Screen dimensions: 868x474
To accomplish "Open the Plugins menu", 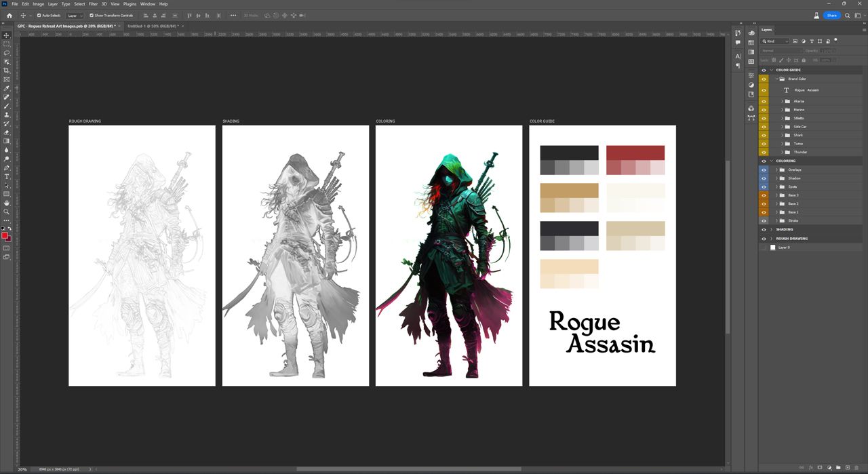I will pyautogui.click(x=130, y=4).
